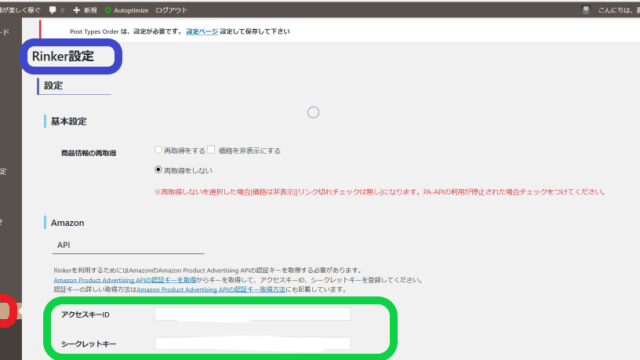This screenshot has height=360, width=640.
Task: Click the こんにちは greeting in admin bar
Action: point(618,10)
